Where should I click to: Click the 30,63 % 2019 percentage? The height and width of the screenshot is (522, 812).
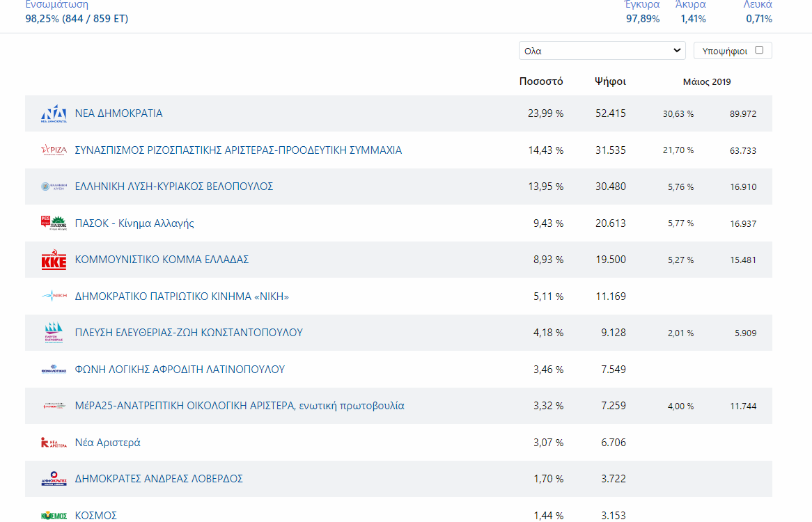pyautogui.click(x=678, y=114)
